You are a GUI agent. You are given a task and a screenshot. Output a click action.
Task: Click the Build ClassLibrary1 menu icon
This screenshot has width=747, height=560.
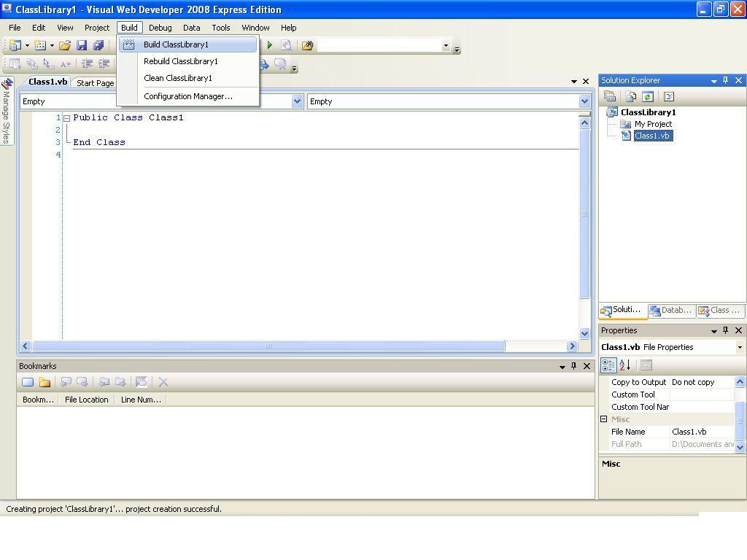pos(128,44)
